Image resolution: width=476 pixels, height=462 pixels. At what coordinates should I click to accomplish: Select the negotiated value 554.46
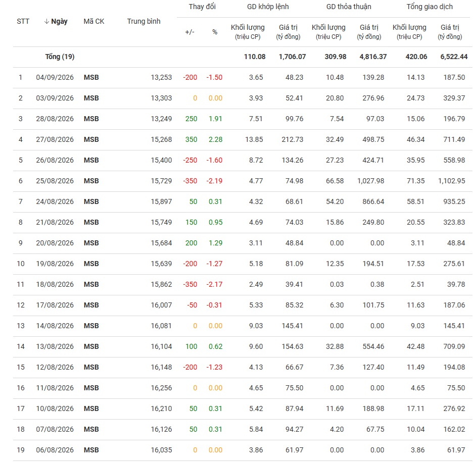coord(373,346)
